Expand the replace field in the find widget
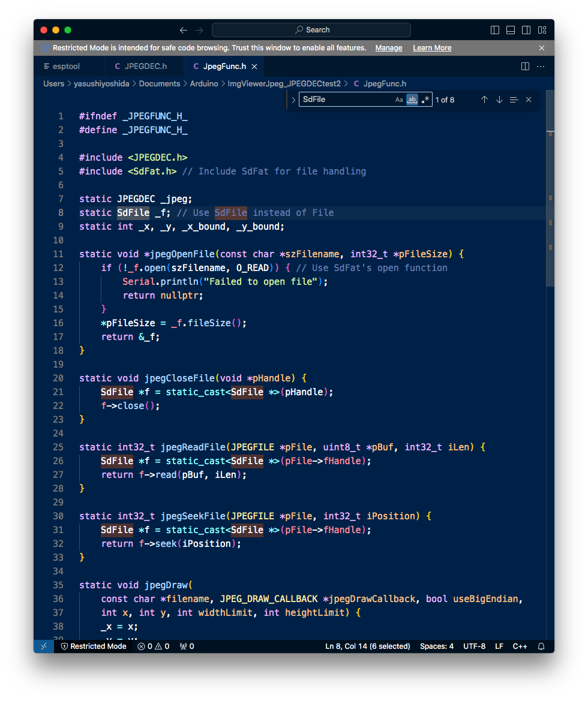This screenshot has height=701, width=588. pyautogui.click(x=293, y=100)
